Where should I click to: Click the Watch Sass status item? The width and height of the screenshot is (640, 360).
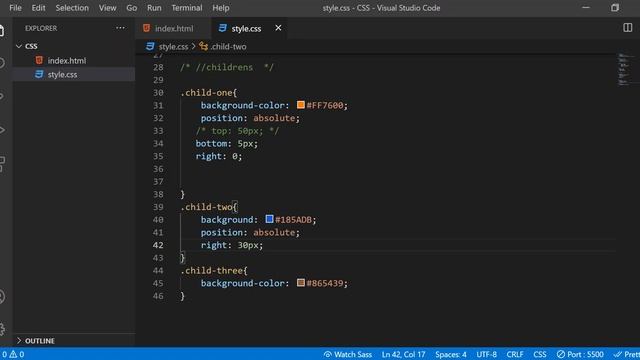(348, 354)
